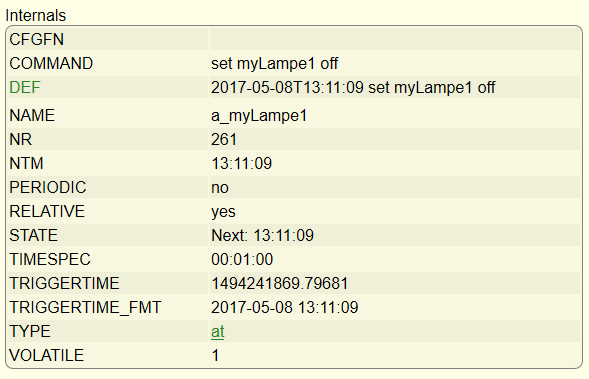Image resolution: width=589 pixels, height=379 pixels.
Task: Click the TIMESPEC value 00:01:00
Action: click(242, 260)
